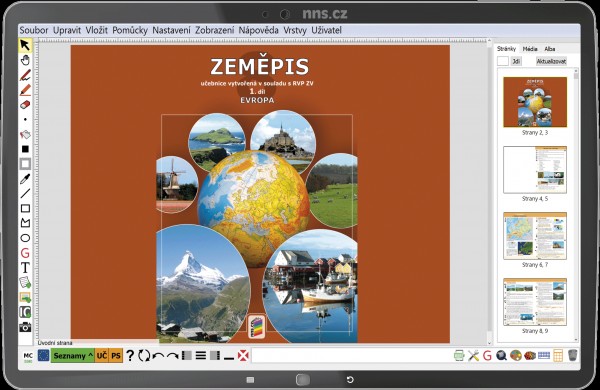
Task: Select the hand pan tool
Action: (25, 60)
